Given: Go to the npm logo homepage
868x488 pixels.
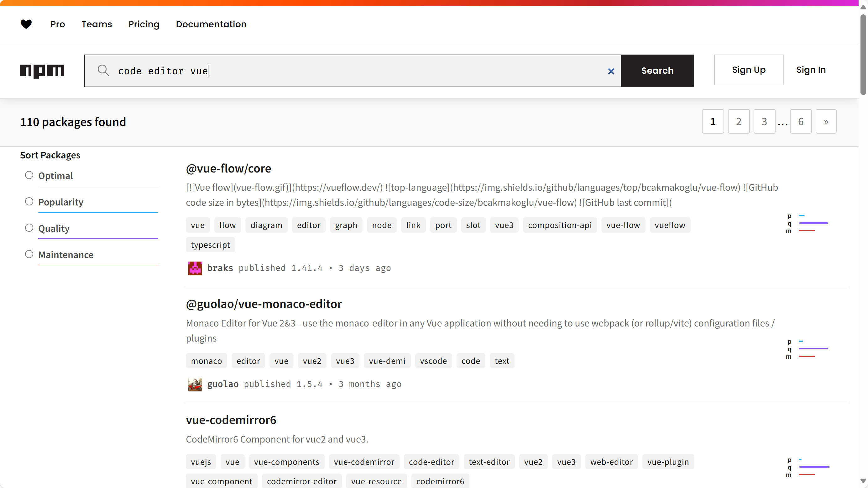Looking at the screenshot, I should pyautogui.click(x=42, y=71).
